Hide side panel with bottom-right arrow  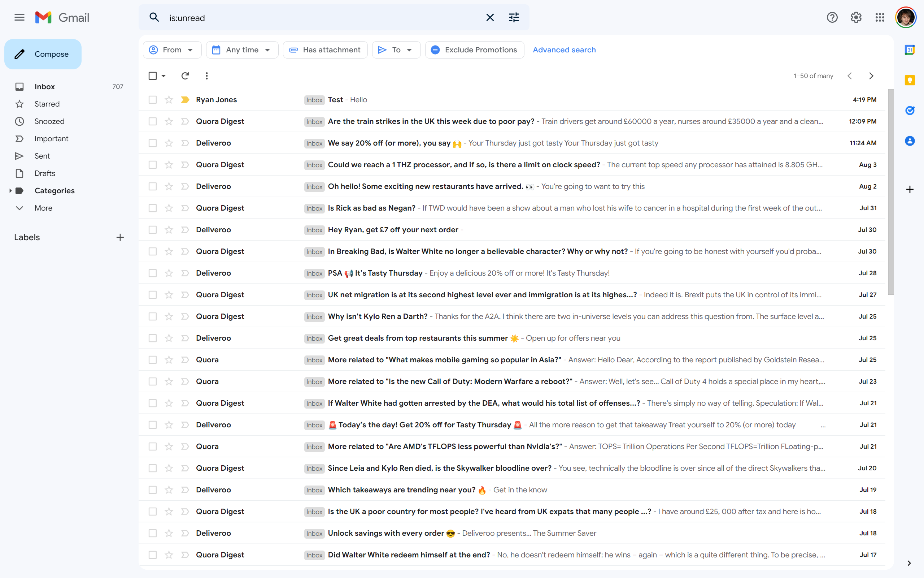coord(909,563)
